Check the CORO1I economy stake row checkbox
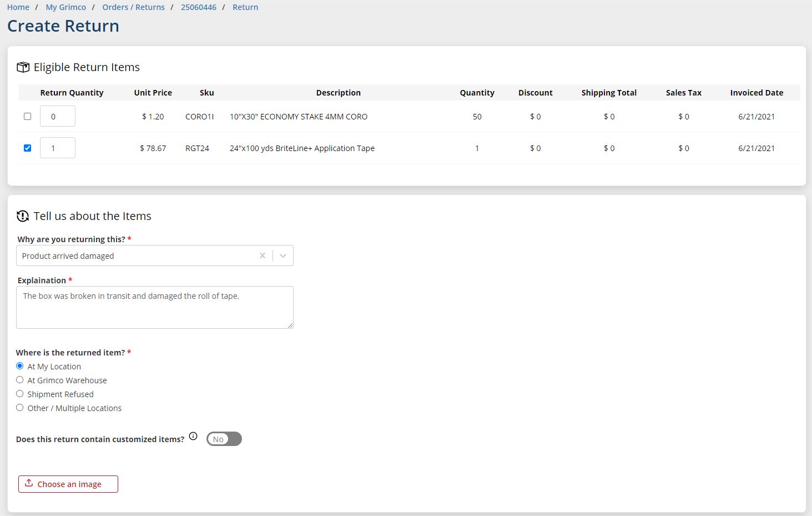The width and height of the screenshot is (812, 516). click(27, 117)
